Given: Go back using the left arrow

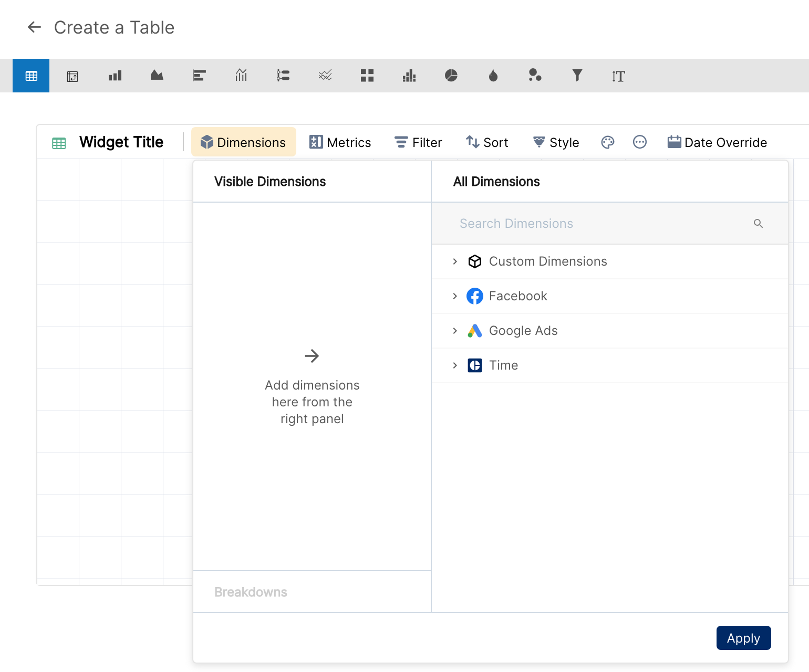Looking at the screenshot, I should 34,27.
